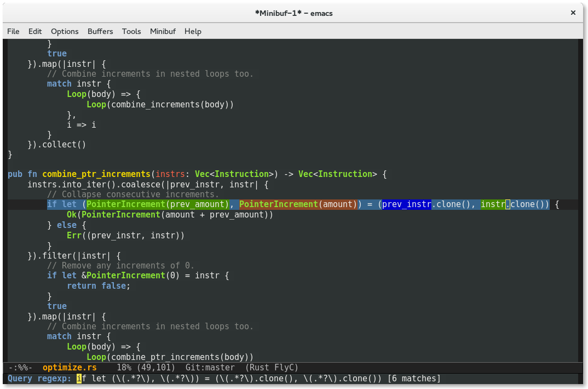This screenshot has width=588, height=389.
Task: Open the Help menu
Action: point(193,31)
